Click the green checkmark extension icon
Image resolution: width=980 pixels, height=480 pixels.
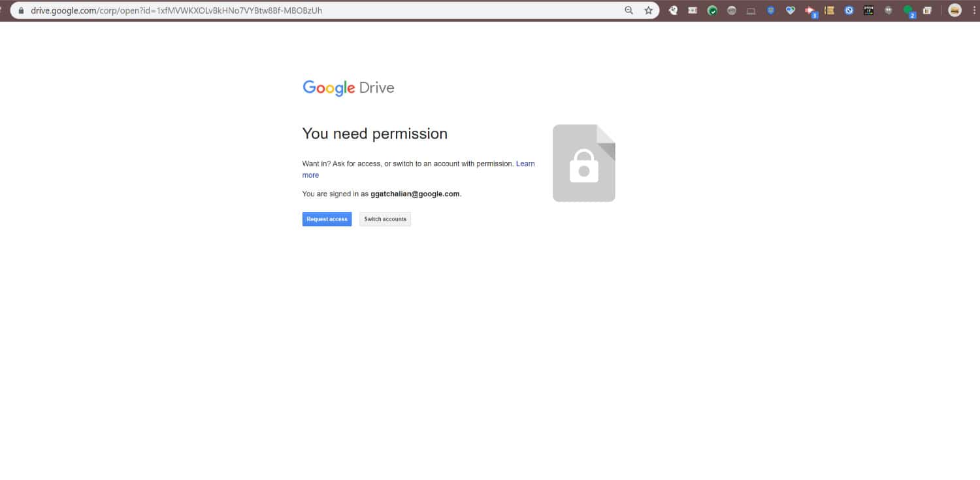[x=712, y=10]
